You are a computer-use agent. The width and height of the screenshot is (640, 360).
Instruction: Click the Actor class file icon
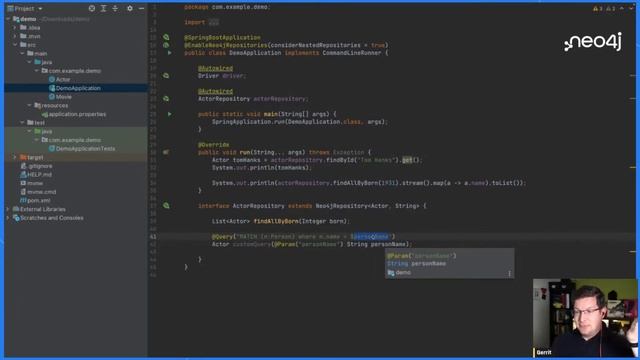coord(52,79)
